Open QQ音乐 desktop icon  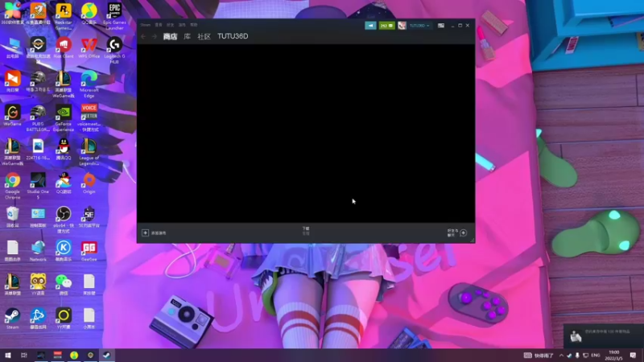pyautogui.click(x=89, y=14)
